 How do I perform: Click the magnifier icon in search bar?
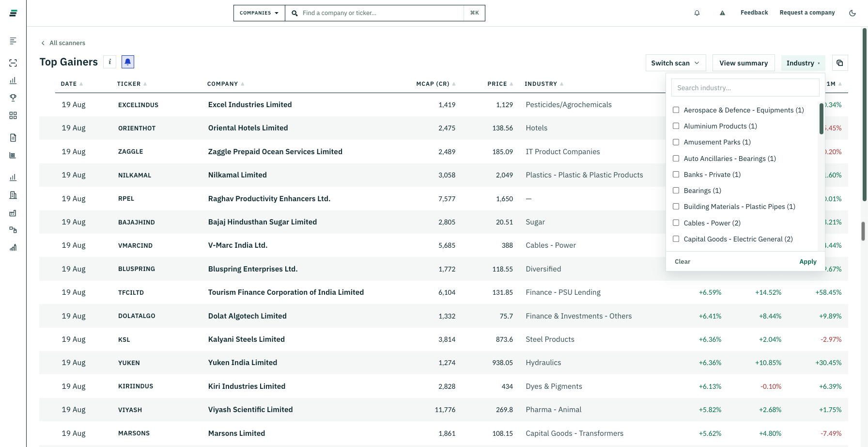pos(294,13)
